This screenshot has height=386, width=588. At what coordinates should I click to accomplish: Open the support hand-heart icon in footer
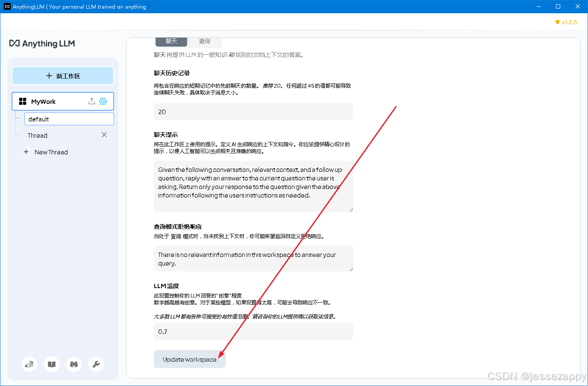[x=29, y=364]
